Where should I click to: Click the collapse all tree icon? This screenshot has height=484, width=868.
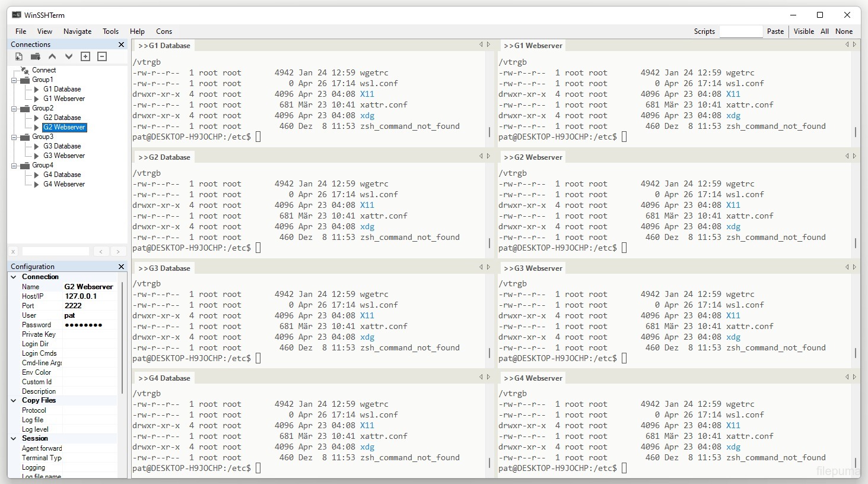pyautogui.click(x=102, y=56)
